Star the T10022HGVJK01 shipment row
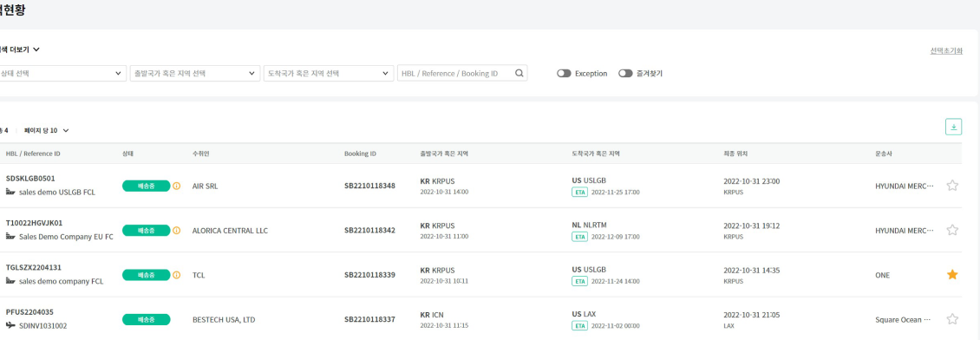This screenshot has height=340, width=980. 952,230
